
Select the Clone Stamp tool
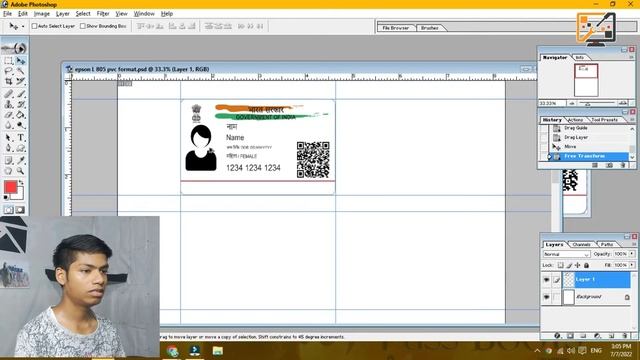tap(8, 104)
